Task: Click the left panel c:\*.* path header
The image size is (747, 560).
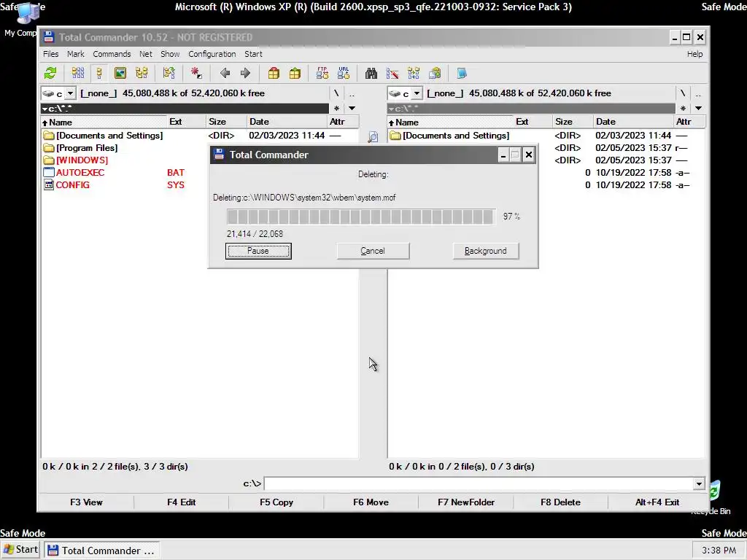Action: pyautogui.click(x=185, y=109)
